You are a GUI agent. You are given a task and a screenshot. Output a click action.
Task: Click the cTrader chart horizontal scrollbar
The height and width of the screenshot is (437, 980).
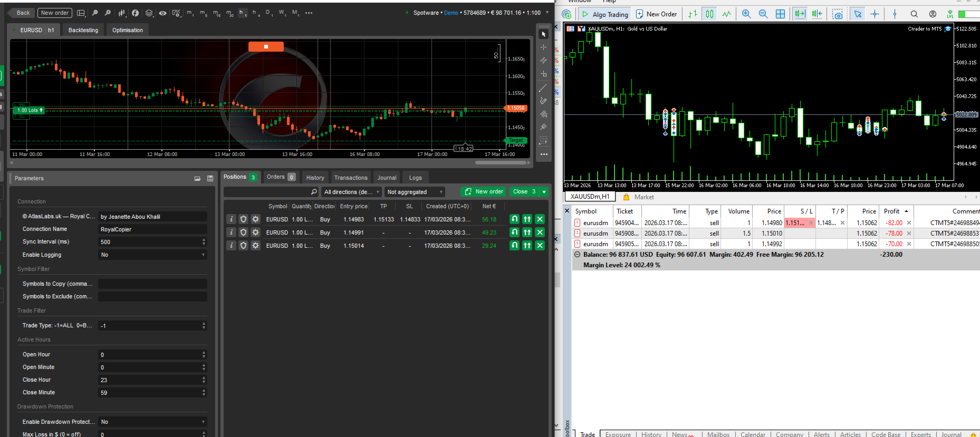(x=501, y=163)
